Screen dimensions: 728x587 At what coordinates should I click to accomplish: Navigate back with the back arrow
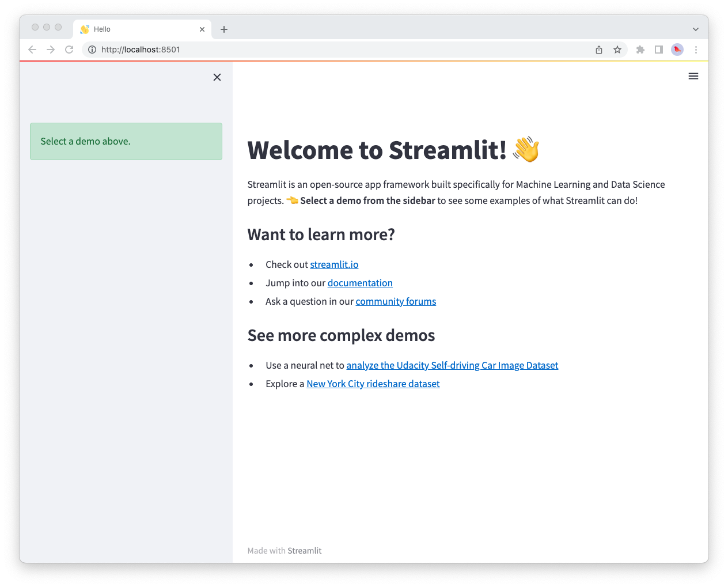pyautogui.click(x=32, y=50)
